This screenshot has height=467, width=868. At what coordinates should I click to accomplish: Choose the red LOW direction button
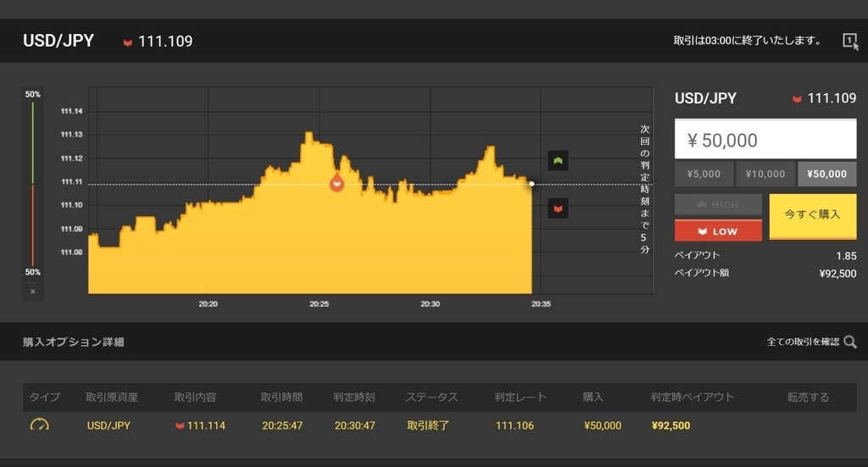tap(718, 231)
